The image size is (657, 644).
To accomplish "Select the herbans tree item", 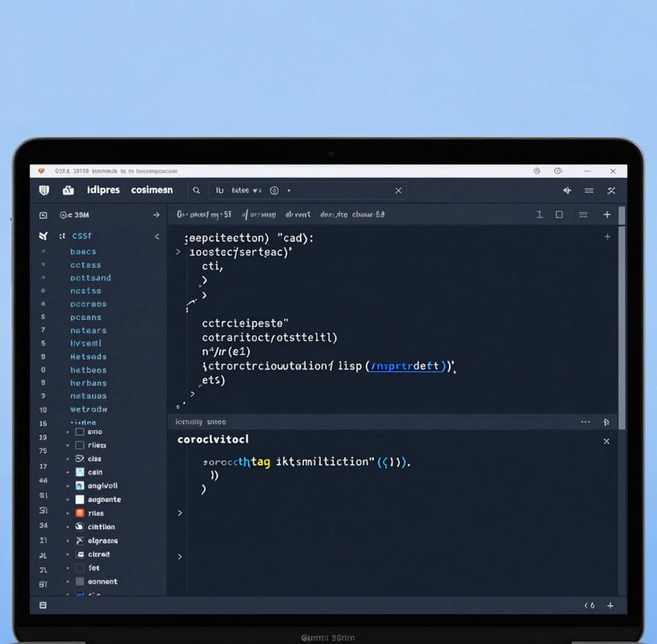I will pyautogui.click(x=88, y=383).
